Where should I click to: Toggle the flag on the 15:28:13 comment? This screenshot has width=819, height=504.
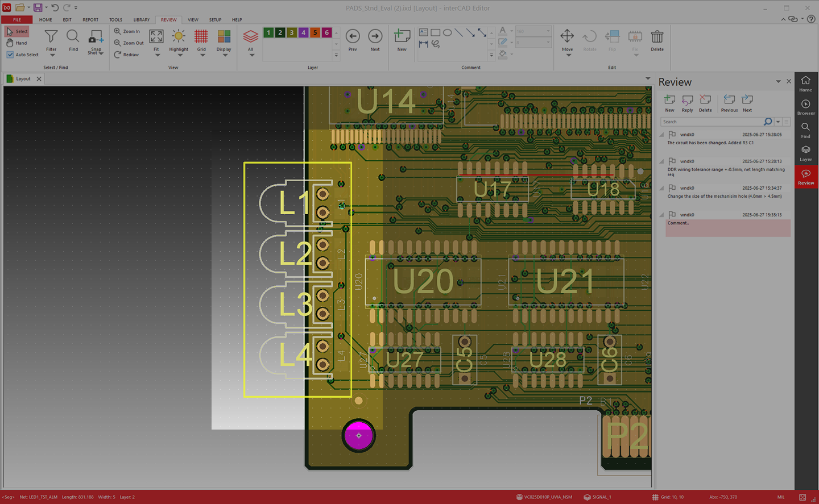click(672, 161)
